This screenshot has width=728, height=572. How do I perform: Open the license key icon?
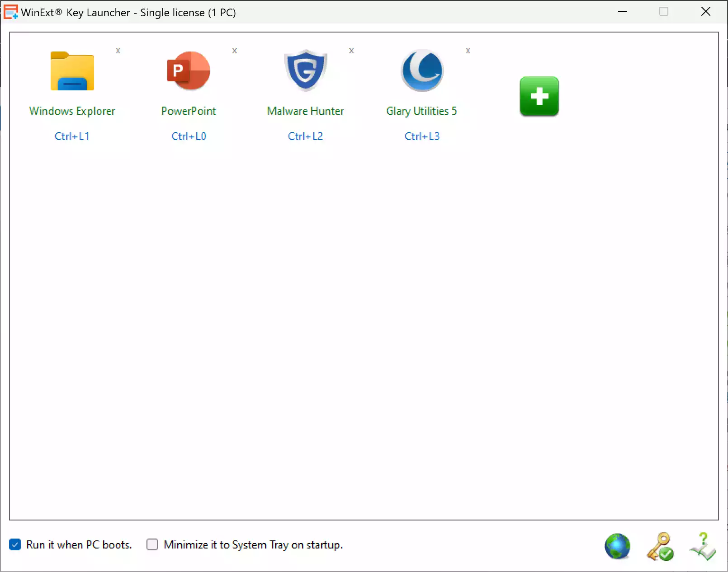pos(660,547)
